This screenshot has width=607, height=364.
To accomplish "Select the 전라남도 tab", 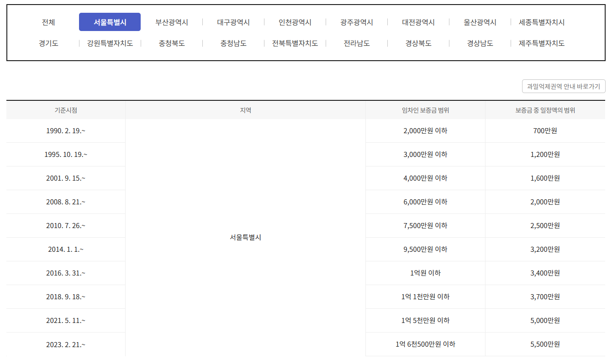I will [357, 43].
